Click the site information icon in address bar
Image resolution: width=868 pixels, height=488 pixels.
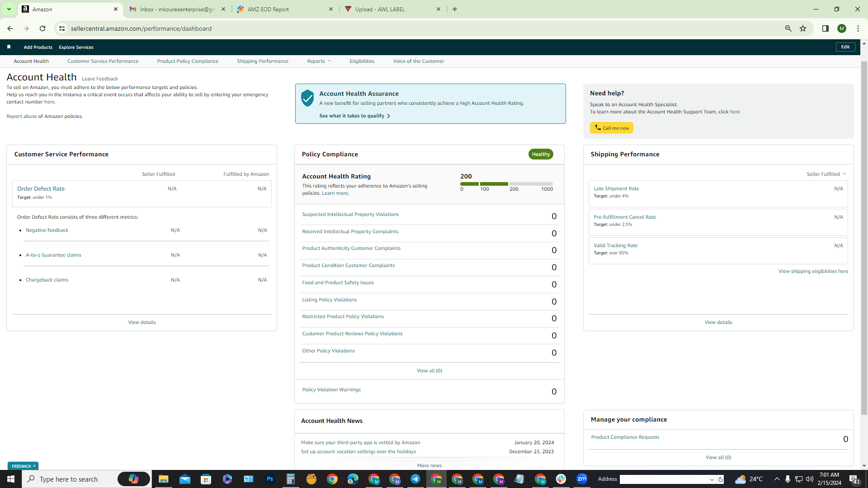[x=62, y=28]
